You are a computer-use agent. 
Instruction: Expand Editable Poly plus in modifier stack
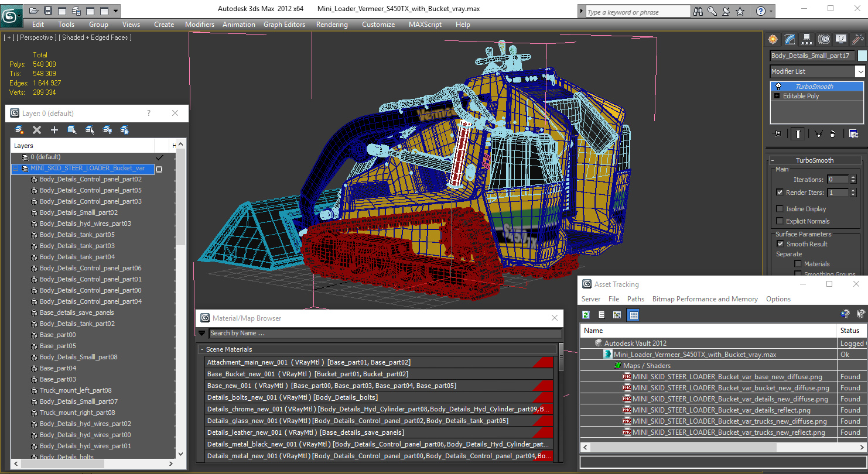click(777, 96)
